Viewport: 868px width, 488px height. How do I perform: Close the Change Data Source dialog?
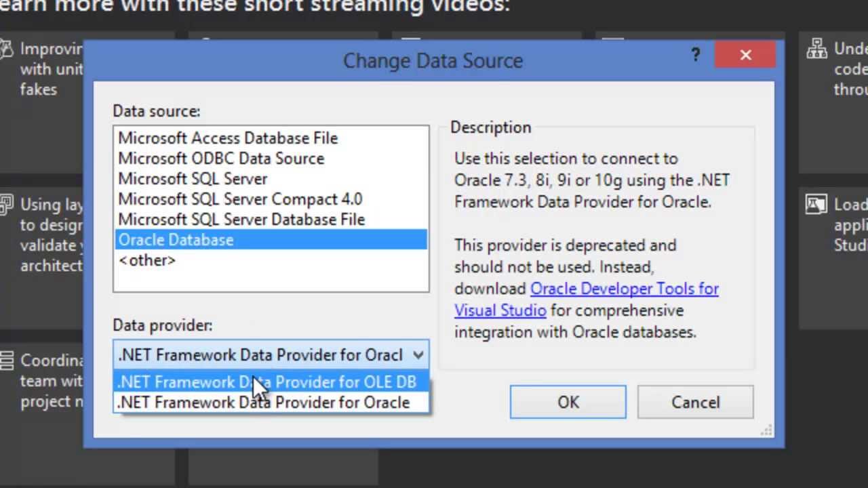tap(745, 56)
